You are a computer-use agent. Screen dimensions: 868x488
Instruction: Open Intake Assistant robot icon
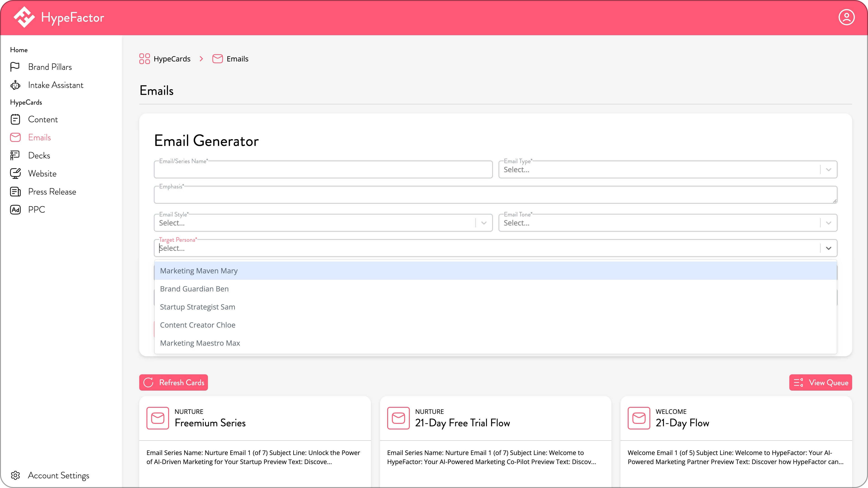coord(15,85)
